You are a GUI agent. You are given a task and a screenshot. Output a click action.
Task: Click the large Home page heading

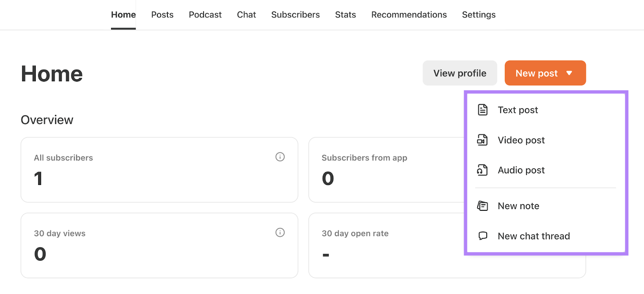52,74
